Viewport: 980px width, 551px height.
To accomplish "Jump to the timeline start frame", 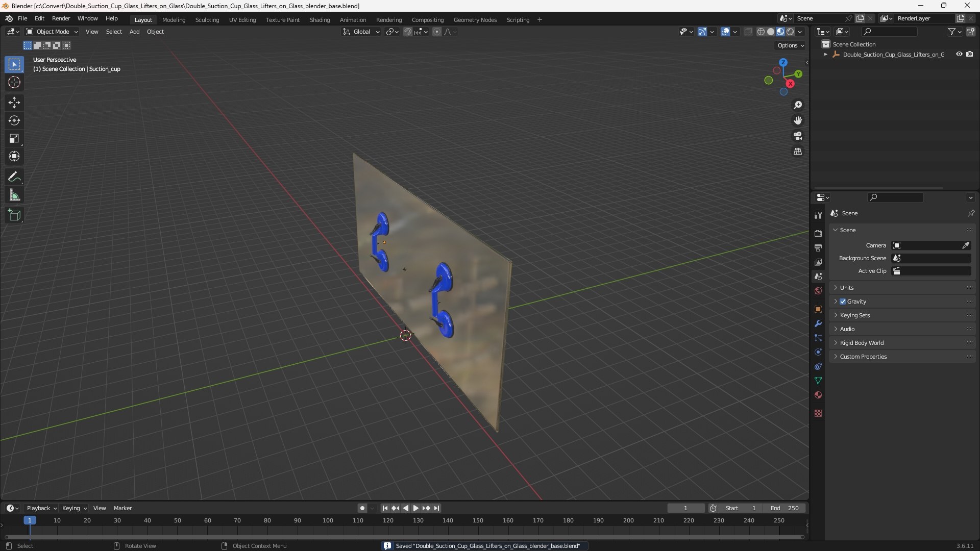I will 385,508.
